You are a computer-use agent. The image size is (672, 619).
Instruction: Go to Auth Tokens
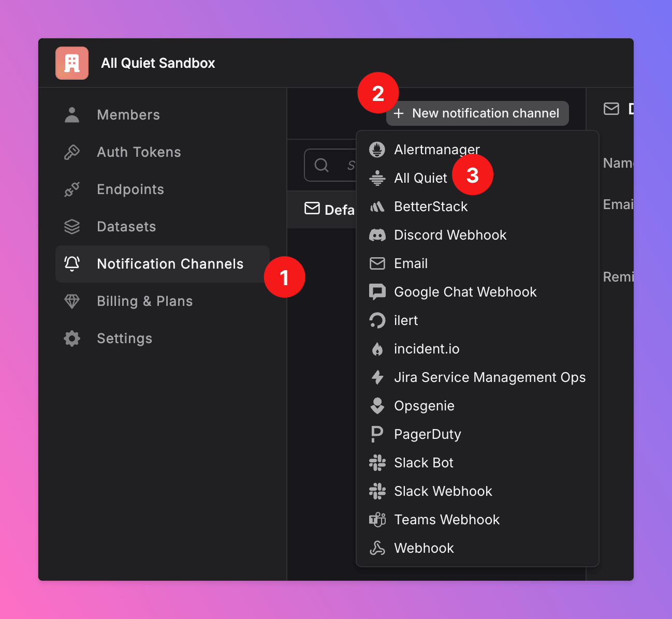(x=163, y=152)
